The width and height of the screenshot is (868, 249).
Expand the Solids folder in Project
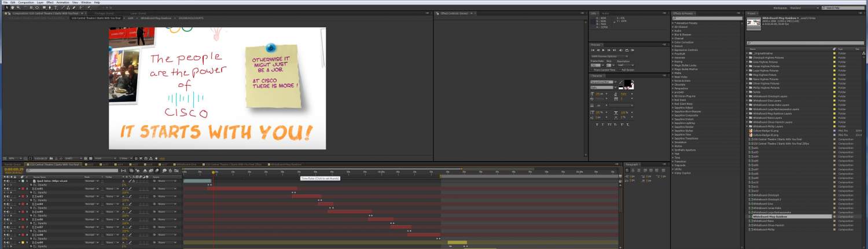[747, 91]
